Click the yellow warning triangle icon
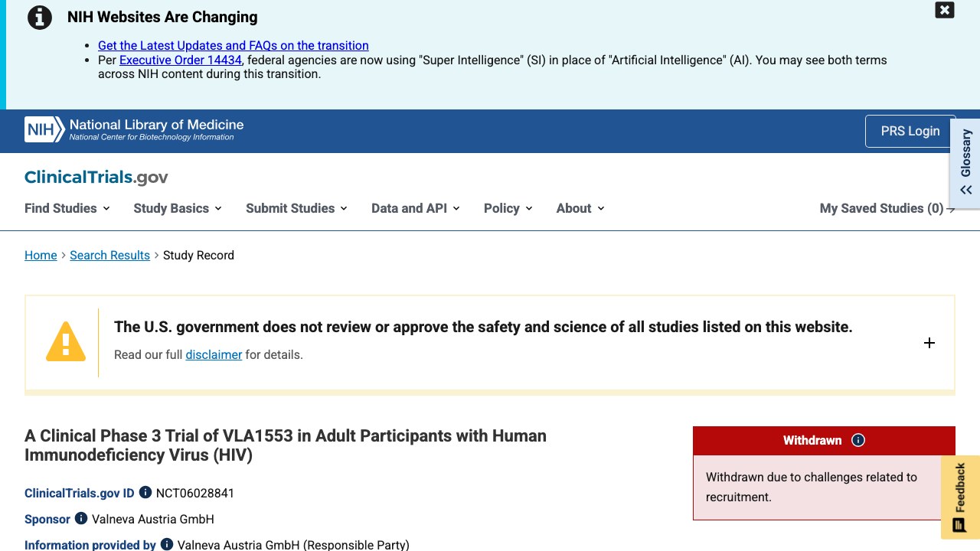The width and height of the screenshot is (980, 551). pyautogui.click(x=66, y=341)
